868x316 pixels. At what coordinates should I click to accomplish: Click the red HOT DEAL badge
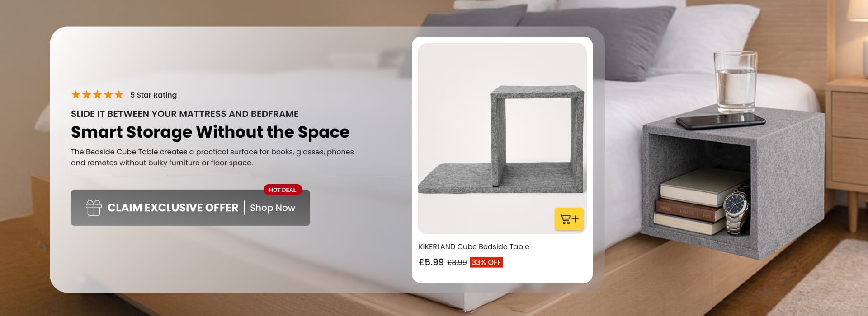click(283, 190)
